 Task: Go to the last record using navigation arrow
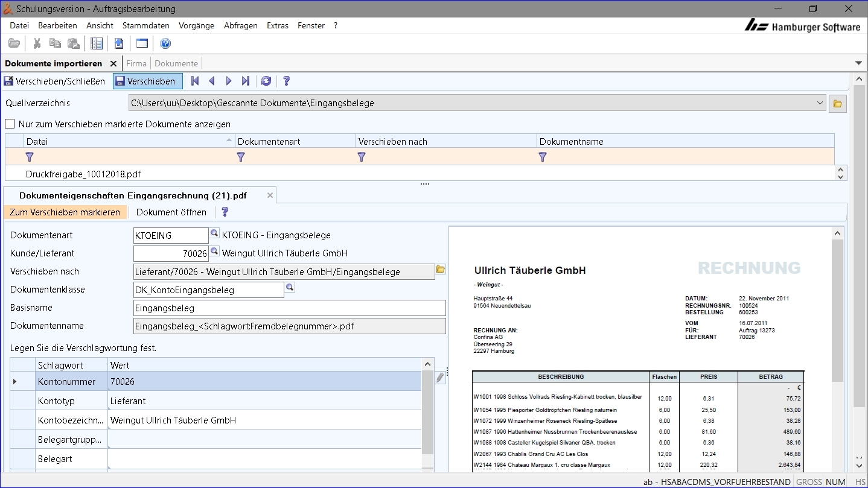pos(246,81)
